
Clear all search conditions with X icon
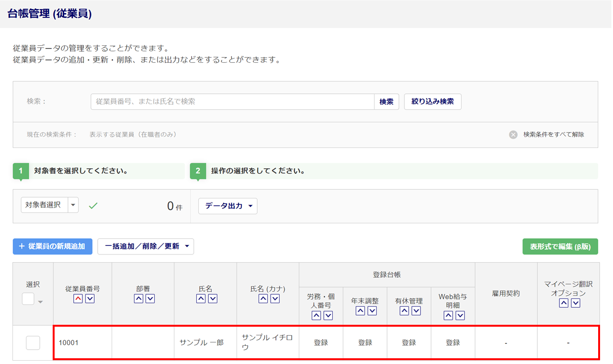(x=513, y=135)
